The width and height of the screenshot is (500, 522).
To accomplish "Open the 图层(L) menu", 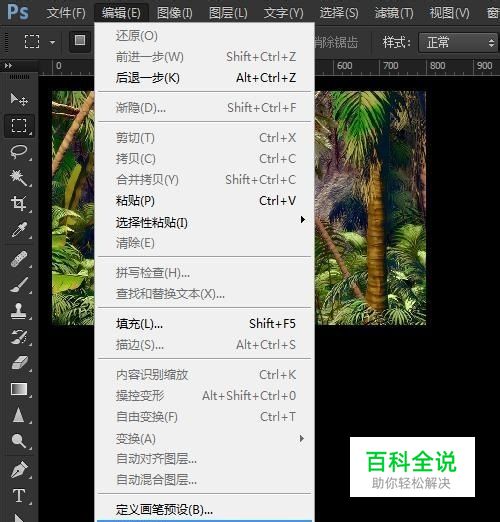I will 228,13.
